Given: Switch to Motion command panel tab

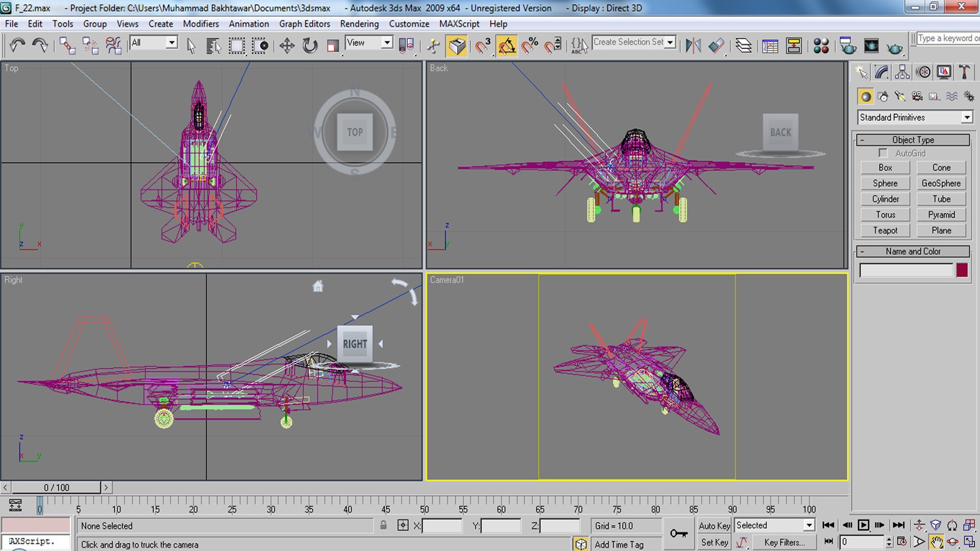Looking at the screenshot, I should (923, 72).
